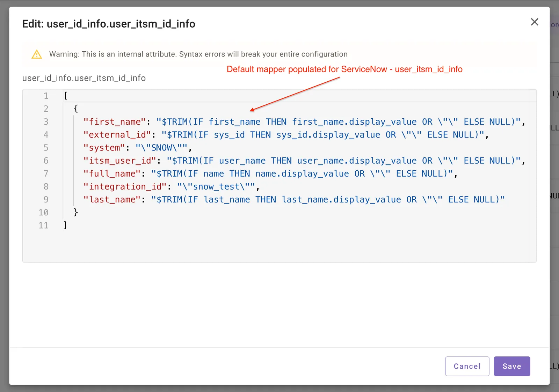559x392 pixels.
Task: Click line number 11 in gutter
Action: [x=43, y=225]
